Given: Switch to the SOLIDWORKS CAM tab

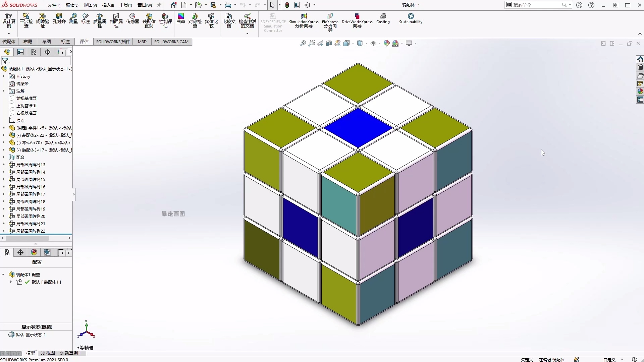Looking at the screenshot, I should tap(172, 42).
